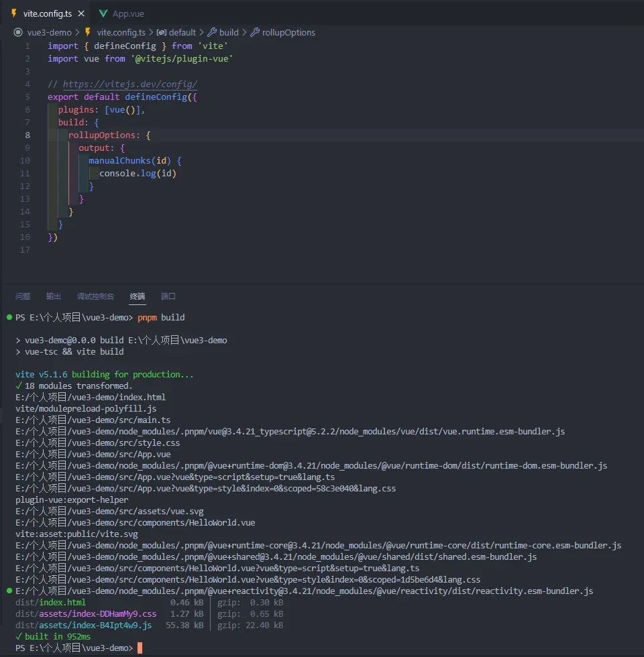
Task: Open the vue.runtime.esm-bundler.js path
Action: point(290,431)
